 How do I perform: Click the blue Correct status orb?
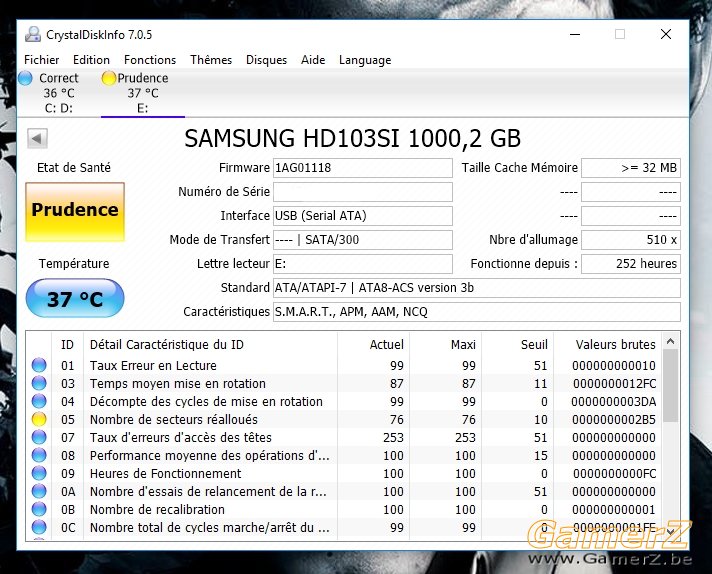pos(25,78)
